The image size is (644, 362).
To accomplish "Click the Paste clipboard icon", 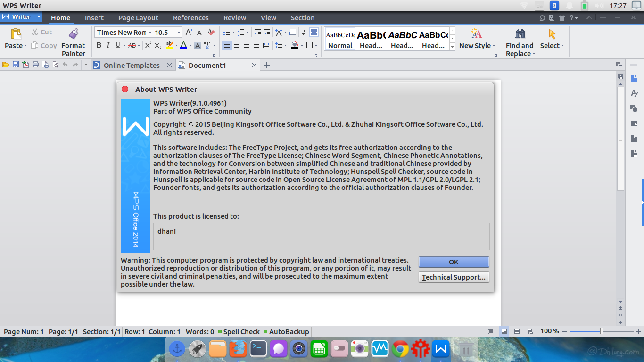I will click(x=16, y=34).
